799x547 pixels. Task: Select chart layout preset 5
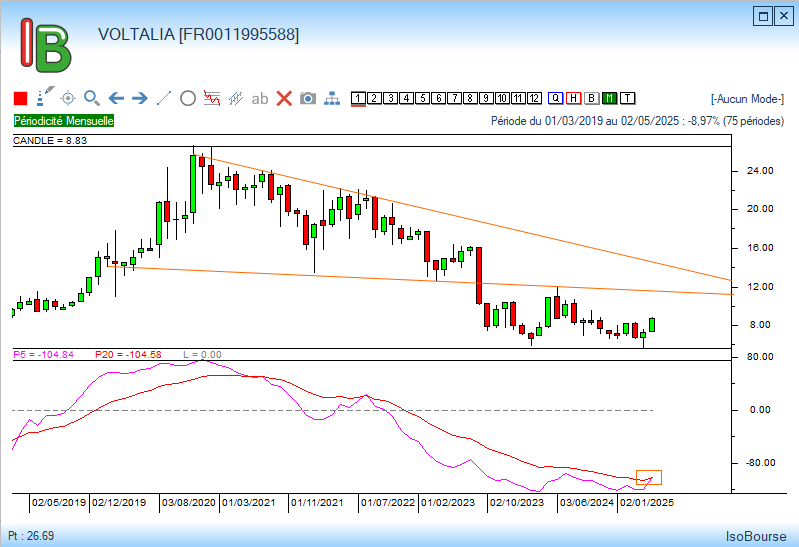[422, 98]
